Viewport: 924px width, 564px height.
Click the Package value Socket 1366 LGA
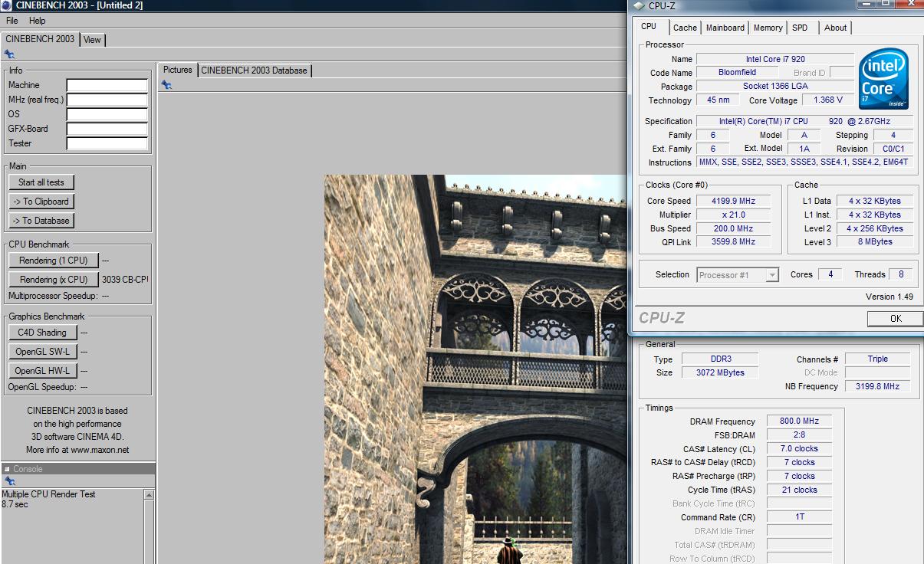[775, 86]
